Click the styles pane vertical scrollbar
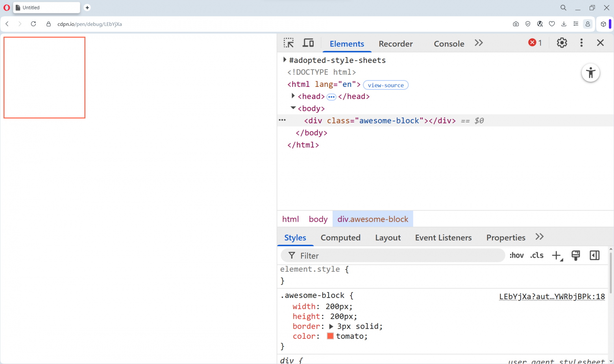 click(611, 273)
